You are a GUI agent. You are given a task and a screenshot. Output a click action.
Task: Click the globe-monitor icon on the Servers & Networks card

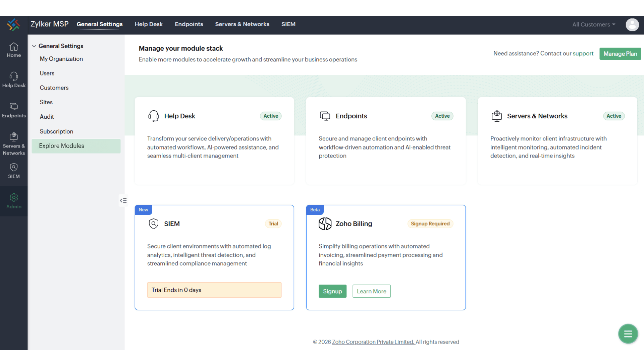pos(496,116)
